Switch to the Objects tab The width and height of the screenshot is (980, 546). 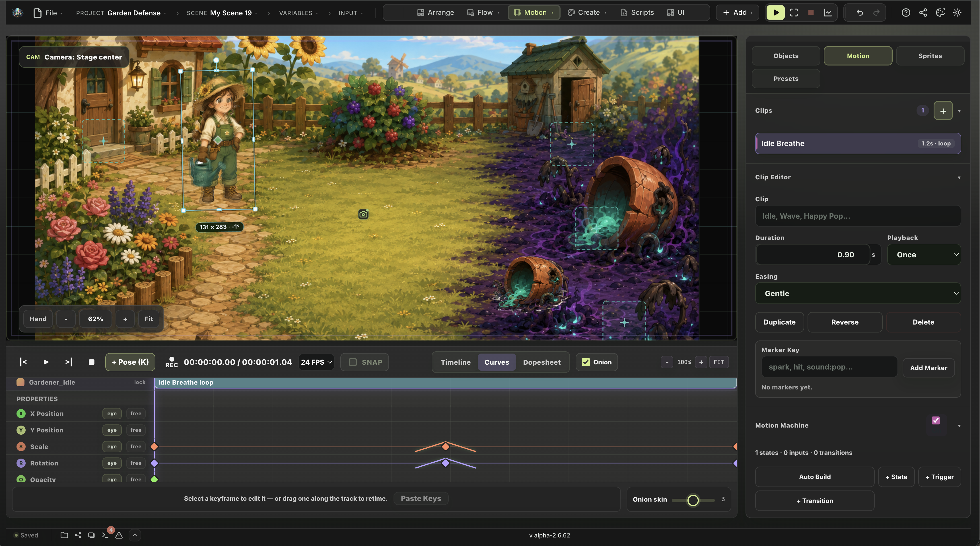click(786, 56)
